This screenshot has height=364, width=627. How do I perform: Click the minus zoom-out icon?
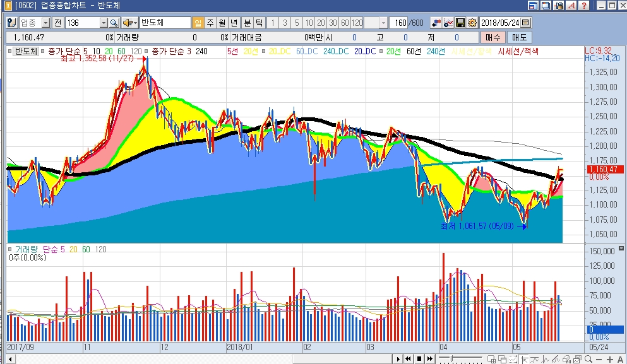[x=599, y=359]
